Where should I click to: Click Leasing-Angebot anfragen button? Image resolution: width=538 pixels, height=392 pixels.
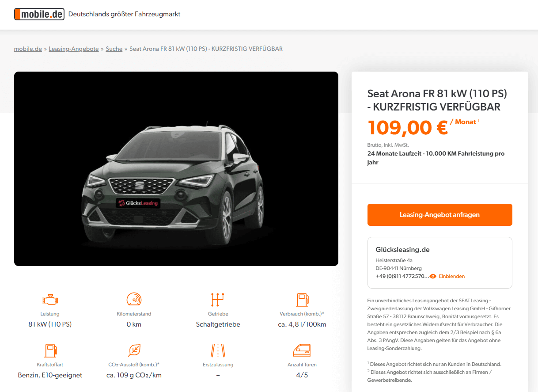point(439,215)
